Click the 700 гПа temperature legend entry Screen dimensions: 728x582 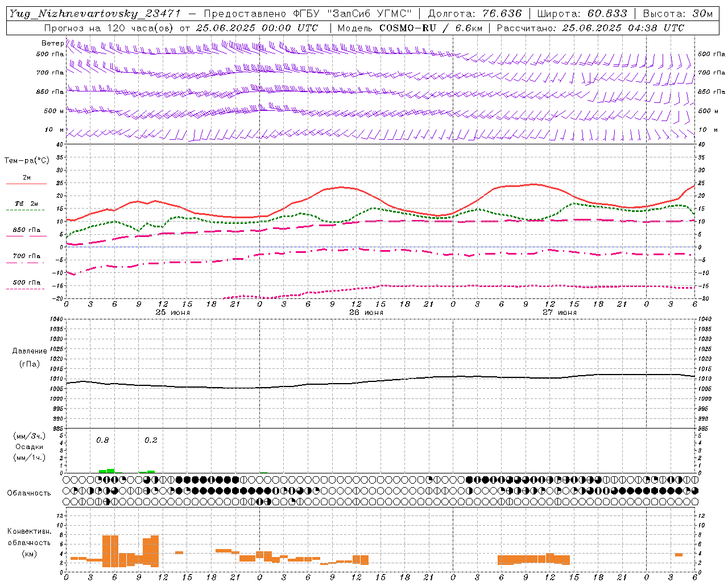[27, 256]
